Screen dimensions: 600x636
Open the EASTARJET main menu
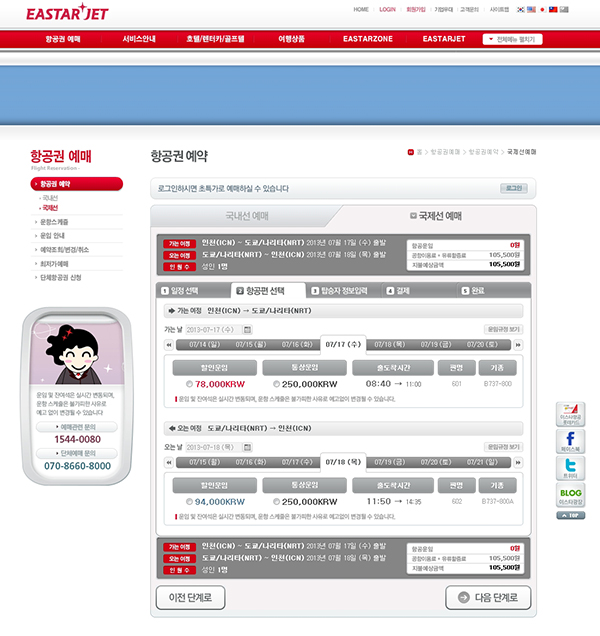point(444,39)
